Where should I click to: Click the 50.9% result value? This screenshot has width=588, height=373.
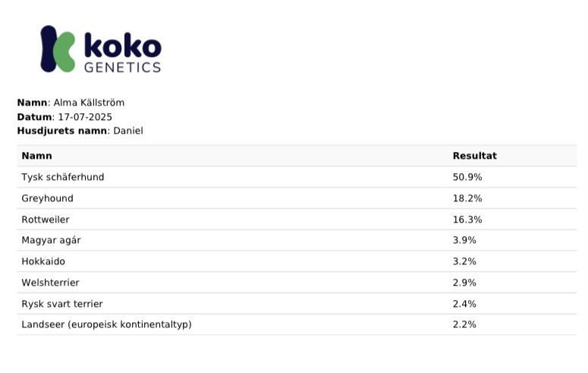click(x=467, y=177)
